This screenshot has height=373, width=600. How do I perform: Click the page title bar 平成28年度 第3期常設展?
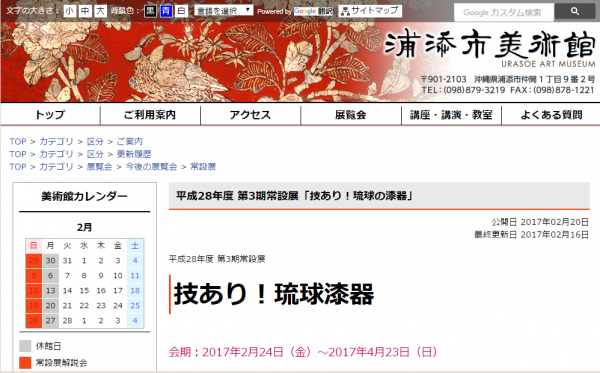click(379, 196)
